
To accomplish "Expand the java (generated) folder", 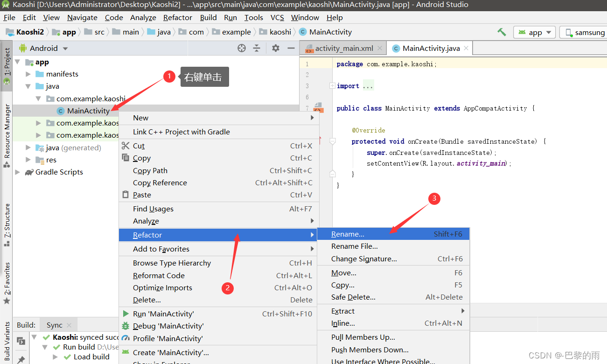I will click(x=28, y=147).
